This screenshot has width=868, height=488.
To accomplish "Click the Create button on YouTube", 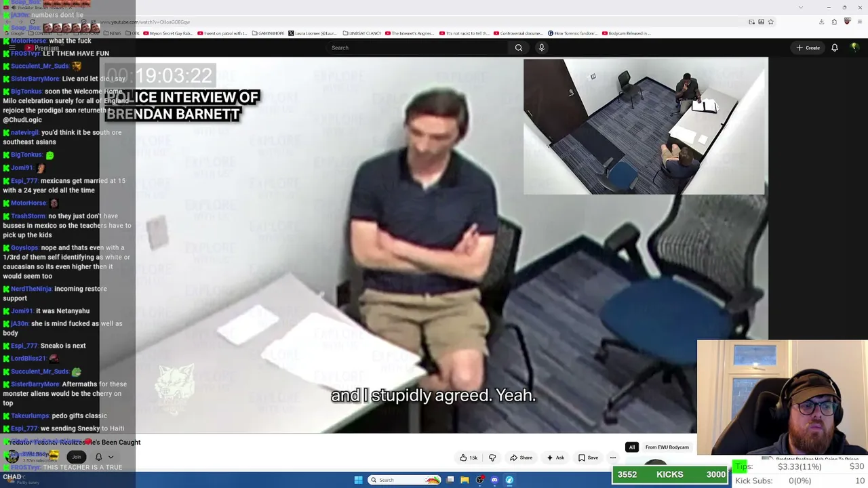I will coord(808,47).
